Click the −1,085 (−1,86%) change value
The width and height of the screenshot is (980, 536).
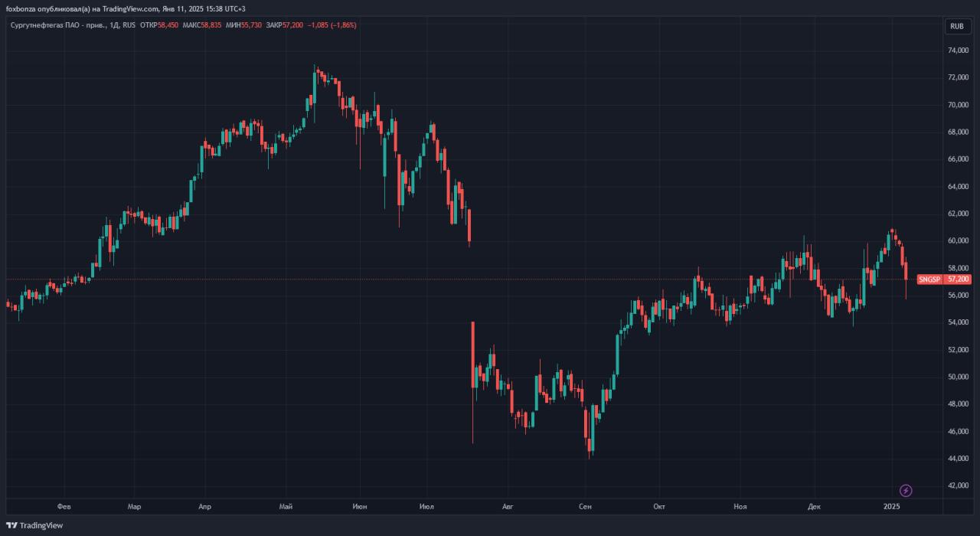pyautogui.click(x=332, y=25)
